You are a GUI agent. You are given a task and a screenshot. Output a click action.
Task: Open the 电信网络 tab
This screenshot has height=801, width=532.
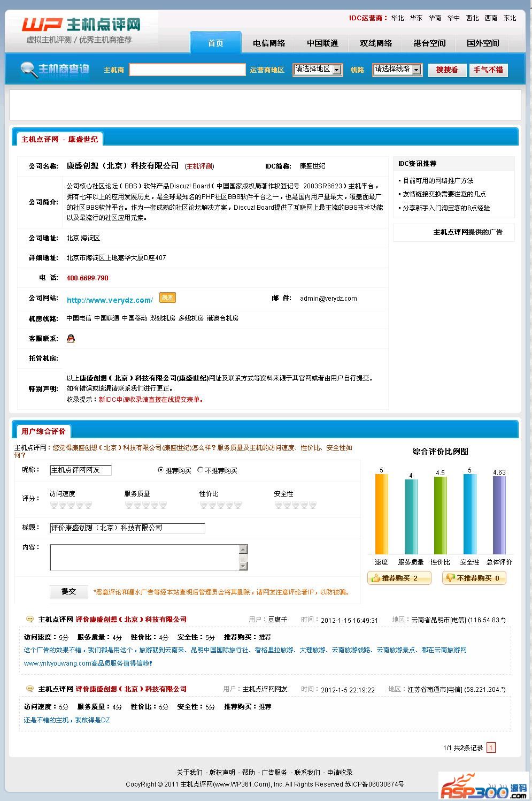[269, 43]
